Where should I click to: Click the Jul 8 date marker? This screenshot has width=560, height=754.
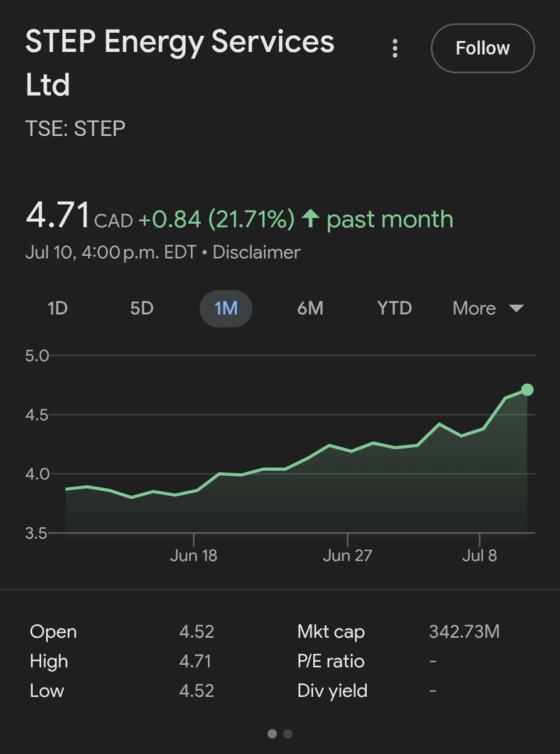point(480,556)
